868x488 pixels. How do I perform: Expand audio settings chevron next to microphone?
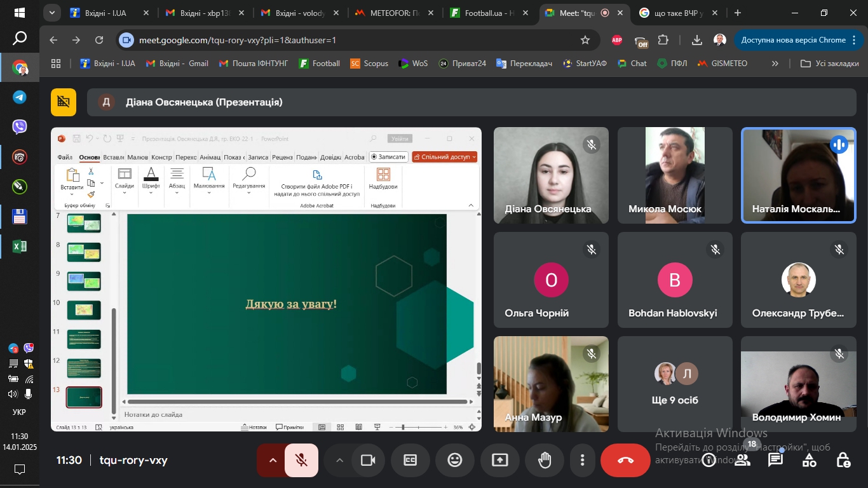point(273,460)
